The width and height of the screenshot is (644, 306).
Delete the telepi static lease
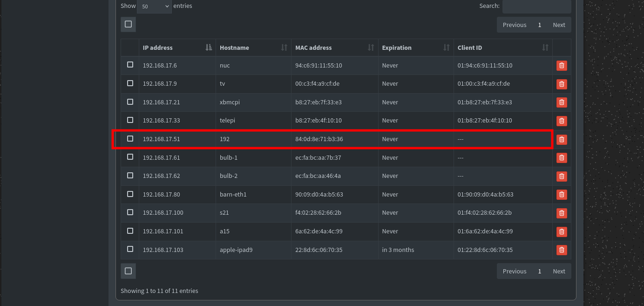[562, 121]
